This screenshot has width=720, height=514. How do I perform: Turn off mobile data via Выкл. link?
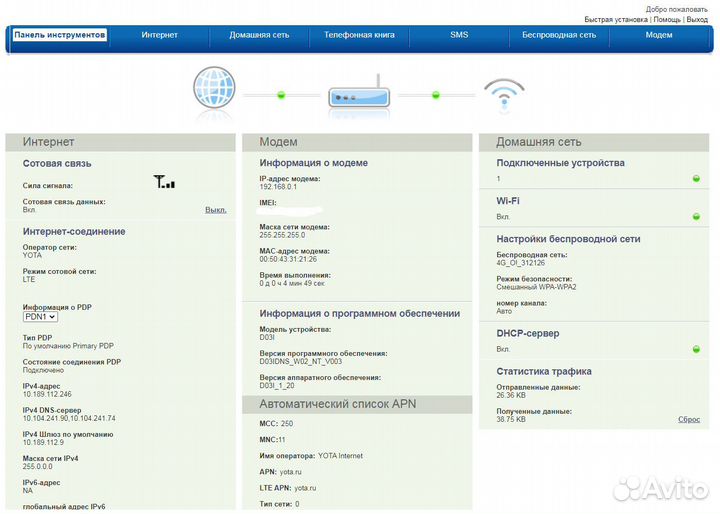[216, 210]
